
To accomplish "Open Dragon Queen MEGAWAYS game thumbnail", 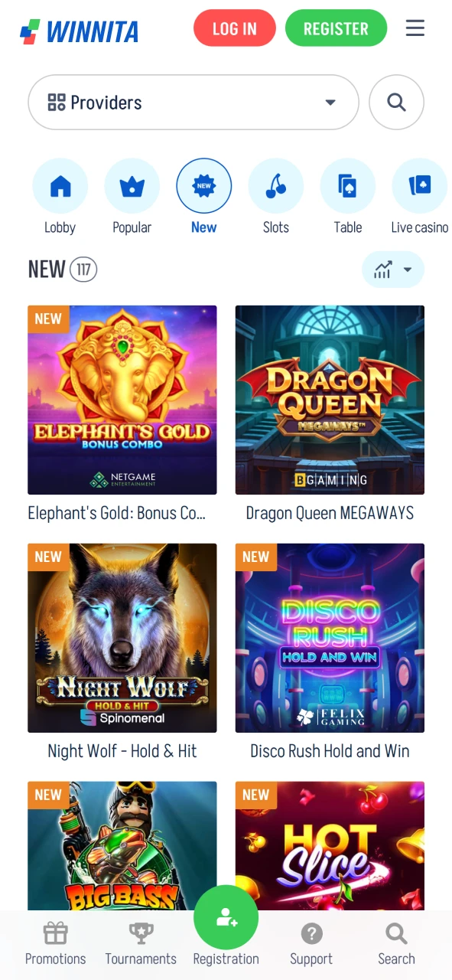I will point(330,400).
